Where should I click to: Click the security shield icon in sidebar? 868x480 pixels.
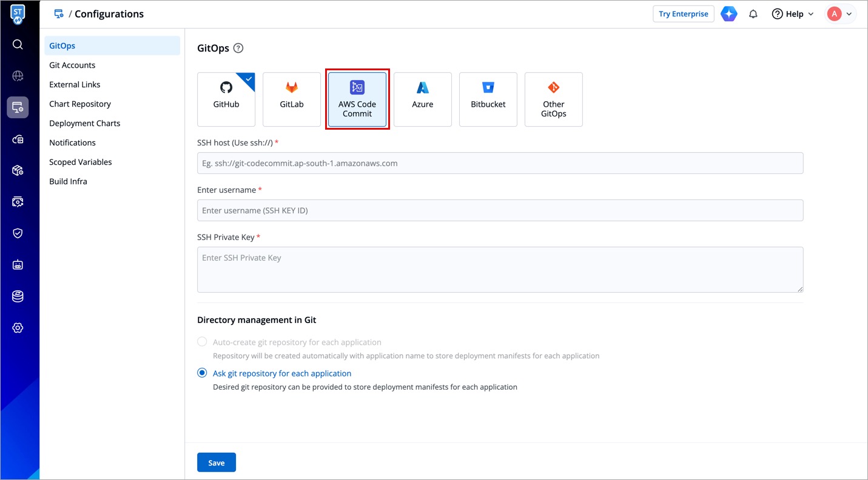pos(18,233)
